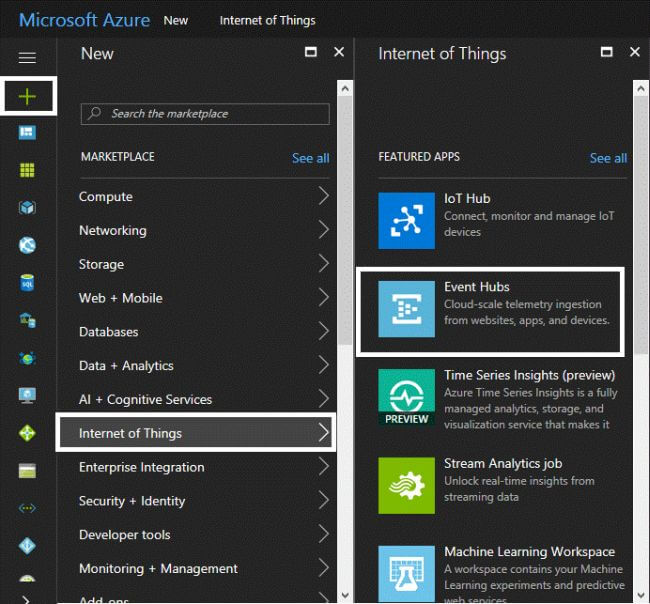Open the SQL data warehouse icon in sidebar
Image resolution: width=650 pixels, height=604 pixels.
coord(27,320)
